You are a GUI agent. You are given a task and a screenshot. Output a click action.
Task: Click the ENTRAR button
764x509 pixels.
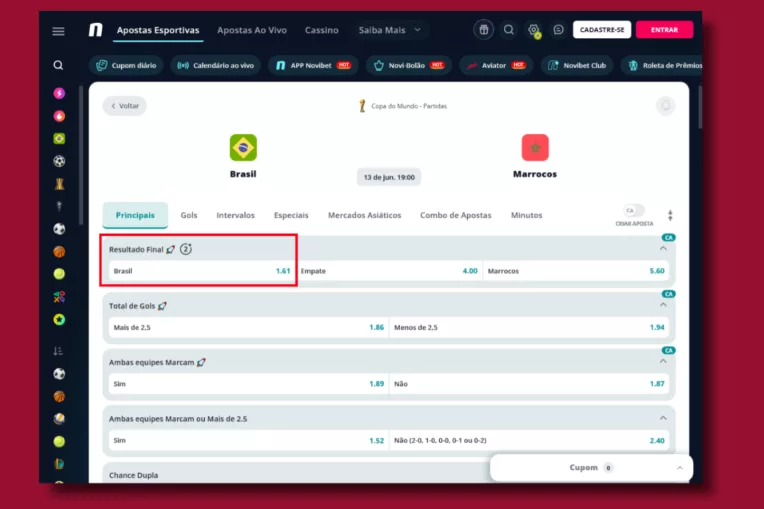pyautogui.click(x=664, y=30)
